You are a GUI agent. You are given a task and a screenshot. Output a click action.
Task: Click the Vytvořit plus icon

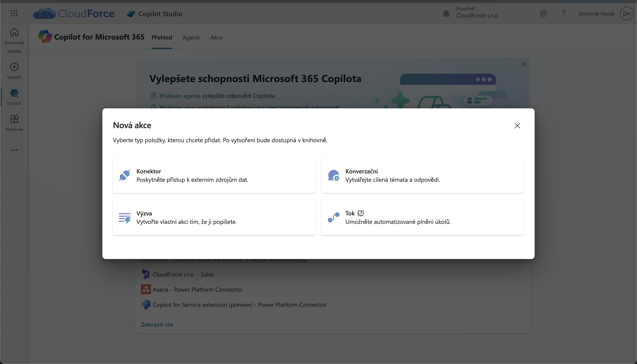(14, 67)
